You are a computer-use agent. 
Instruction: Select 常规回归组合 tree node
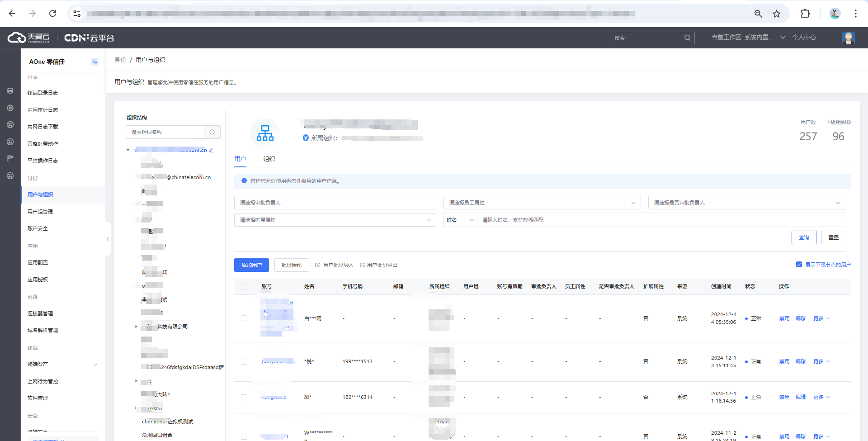tap(157, 435)
